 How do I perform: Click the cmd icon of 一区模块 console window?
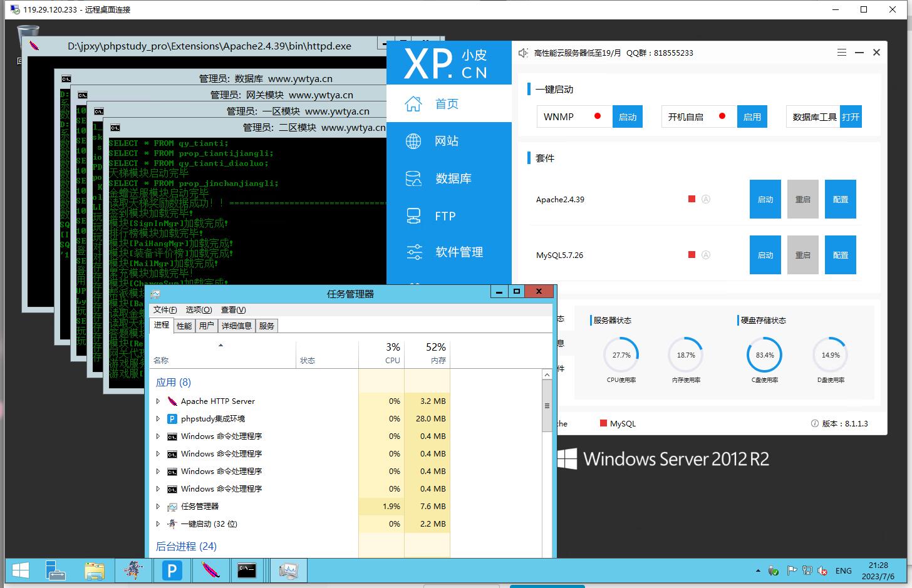(98, 111)
